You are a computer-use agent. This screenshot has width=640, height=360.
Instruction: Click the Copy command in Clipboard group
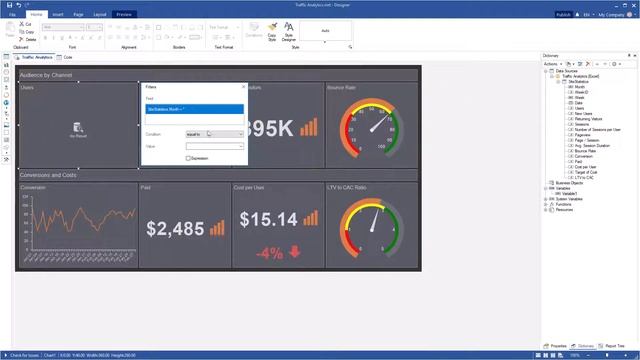27,32
